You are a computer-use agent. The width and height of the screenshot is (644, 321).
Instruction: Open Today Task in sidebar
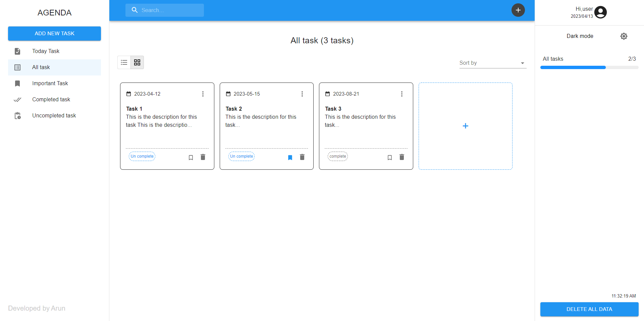[x=54, y=51]
